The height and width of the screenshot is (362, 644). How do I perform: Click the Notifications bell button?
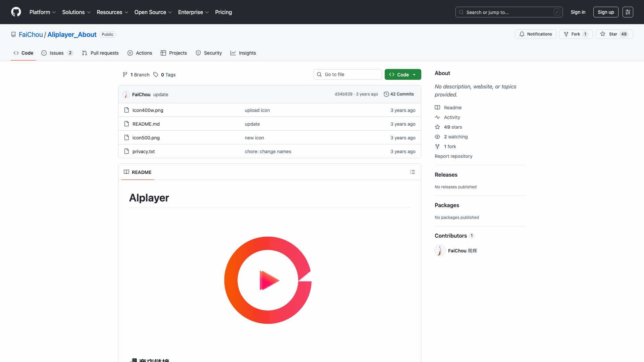click(535, 34)
